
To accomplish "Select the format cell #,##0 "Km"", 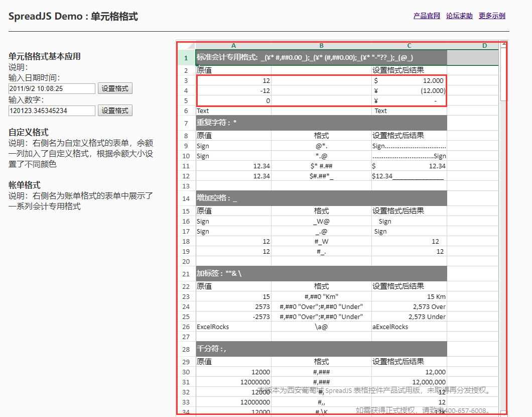I will pos(321,297).
